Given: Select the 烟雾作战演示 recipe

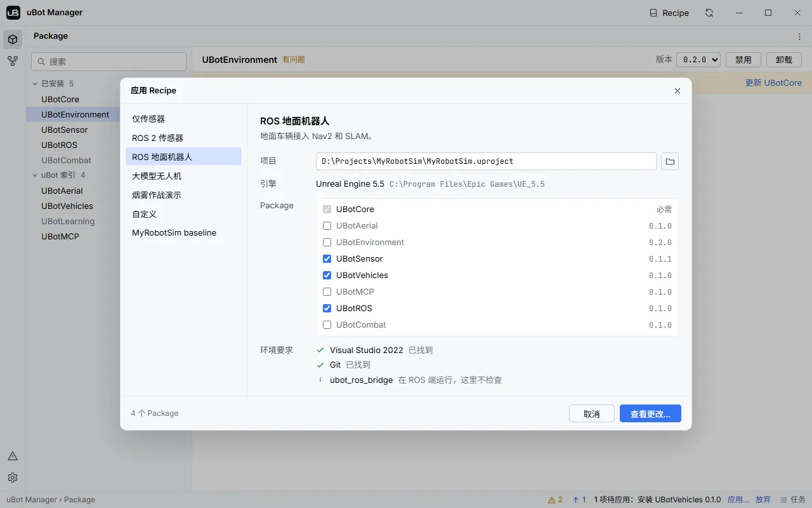Looking at the screenshot, I should pyautogui.click(x=183, y=195).
